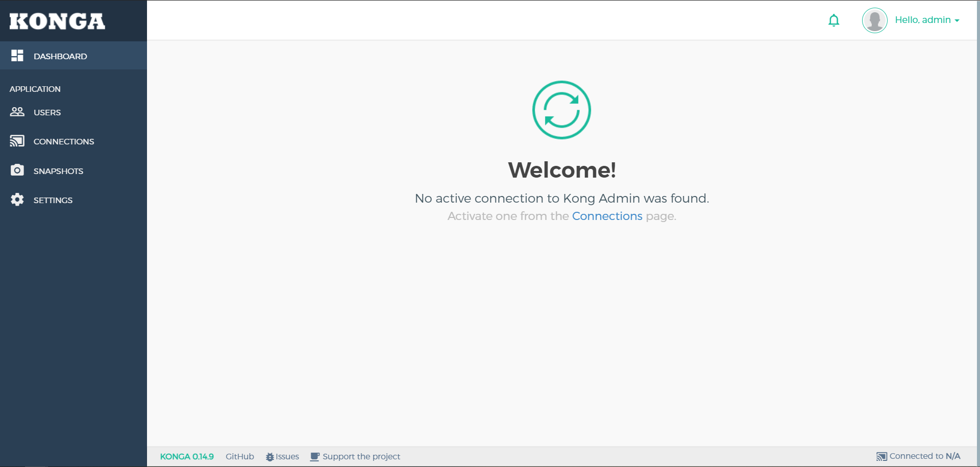Follow the Connections link in welcome message
The image size is (980, 467).
607,216
